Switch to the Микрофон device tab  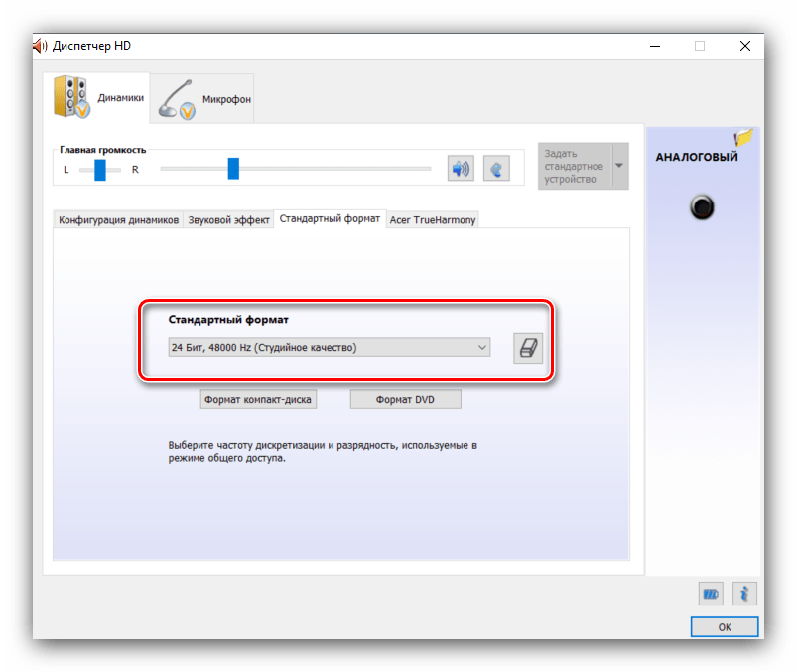[202, 98]
